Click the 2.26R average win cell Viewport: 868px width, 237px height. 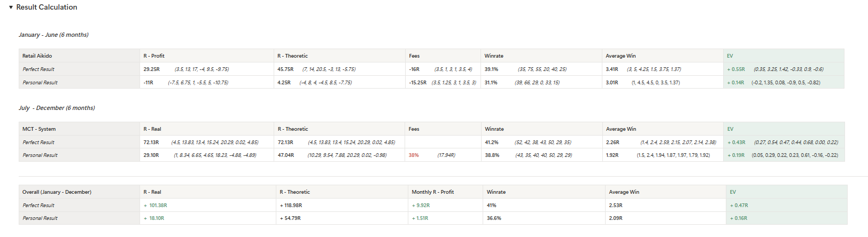663,142
